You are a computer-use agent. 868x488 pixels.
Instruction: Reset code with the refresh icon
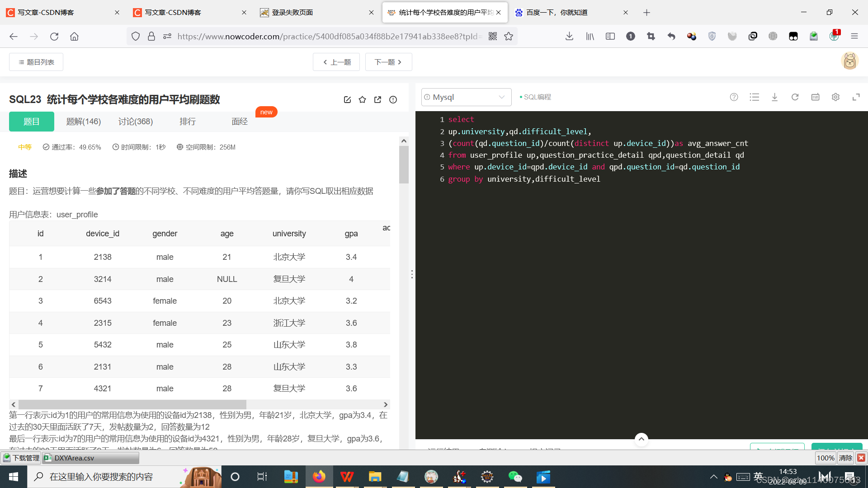(x=795, y=97)
